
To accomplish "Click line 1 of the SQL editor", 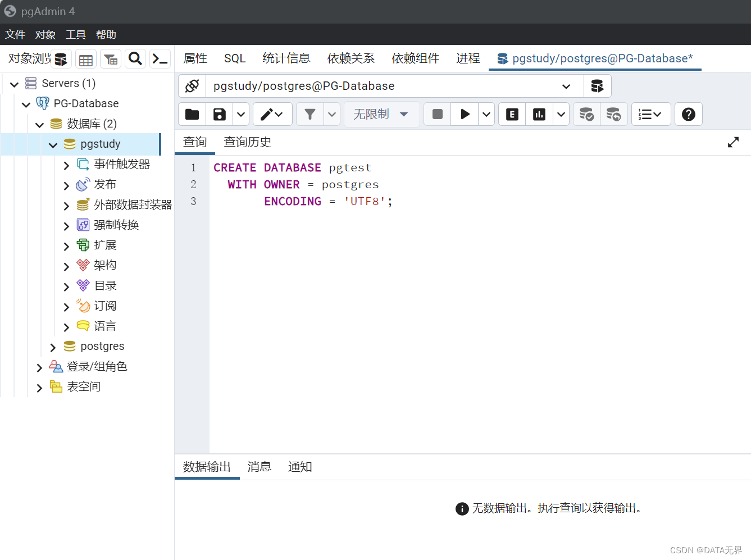I will tap(292, 167).
